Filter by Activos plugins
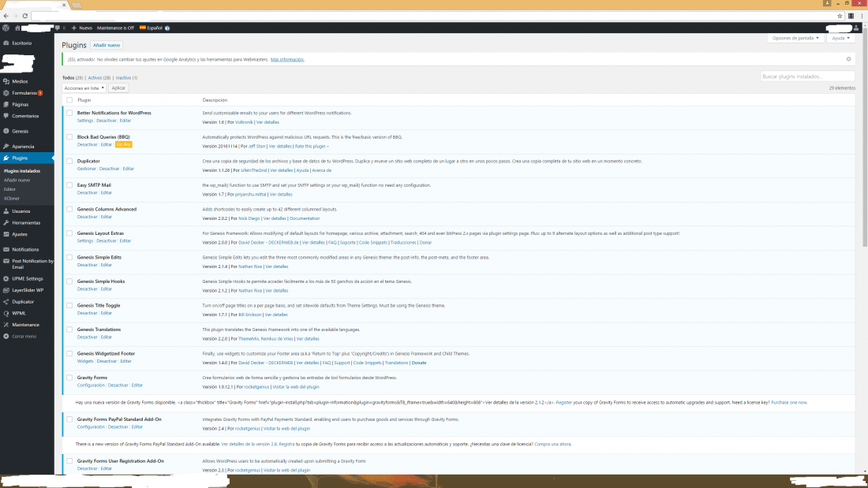868x488 pixels. pyautogui.click(x=99, y=78)
